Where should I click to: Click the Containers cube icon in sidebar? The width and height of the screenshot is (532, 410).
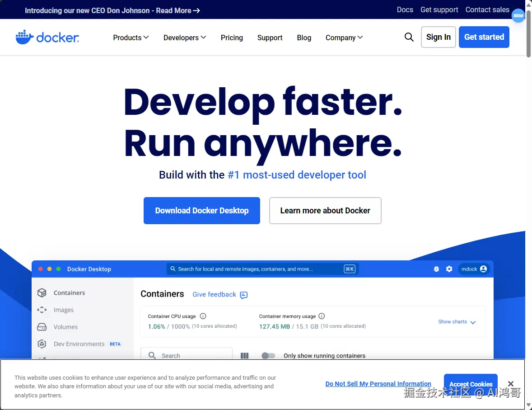[42, 293]
